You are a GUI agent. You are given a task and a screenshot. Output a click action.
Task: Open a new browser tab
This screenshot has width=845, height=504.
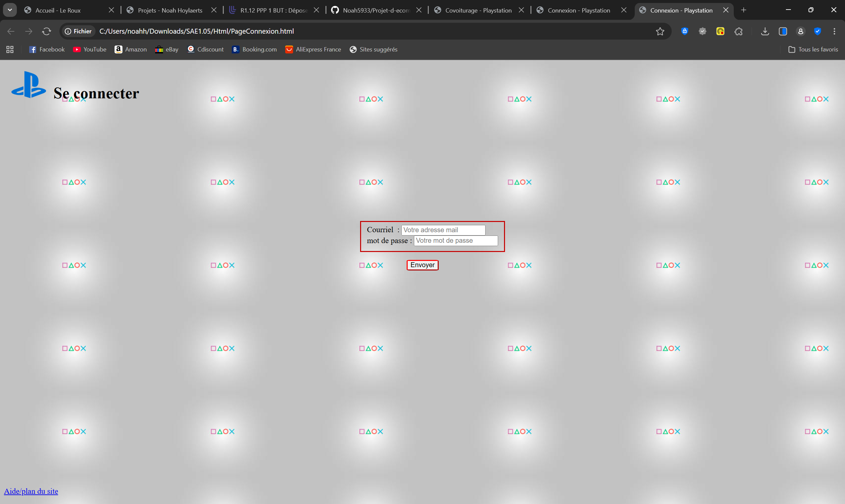(744, 10)
